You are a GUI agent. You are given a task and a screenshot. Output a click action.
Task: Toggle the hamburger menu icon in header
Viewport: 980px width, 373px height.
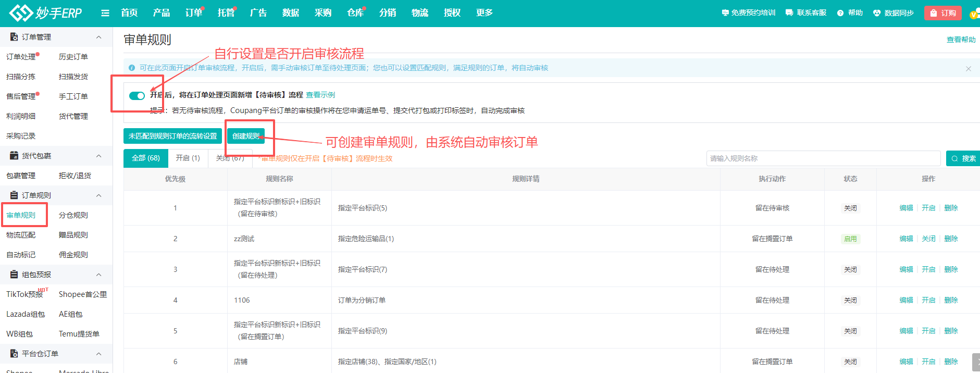pyautogui.click(x=105, y=13)
